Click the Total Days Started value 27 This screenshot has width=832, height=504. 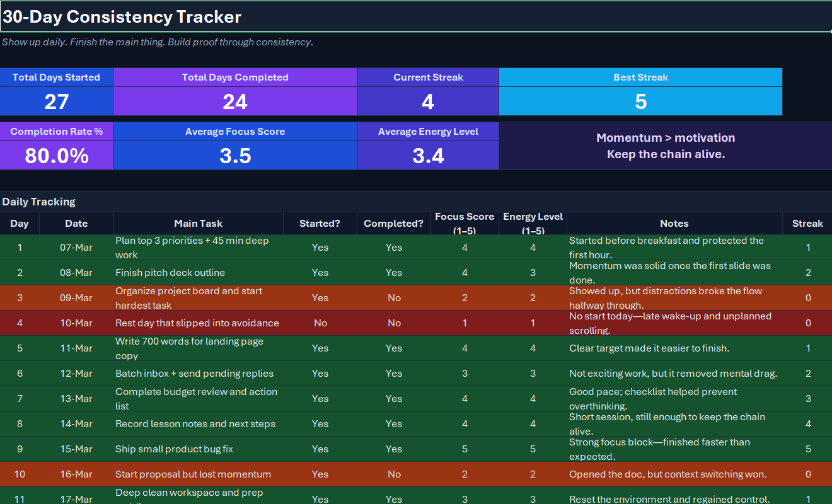point(56,101)
